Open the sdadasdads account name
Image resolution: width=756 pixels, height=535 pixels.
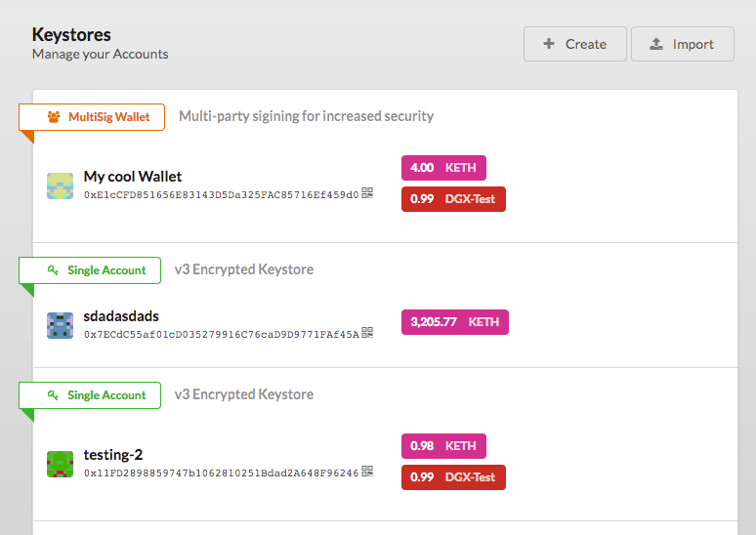121,316
